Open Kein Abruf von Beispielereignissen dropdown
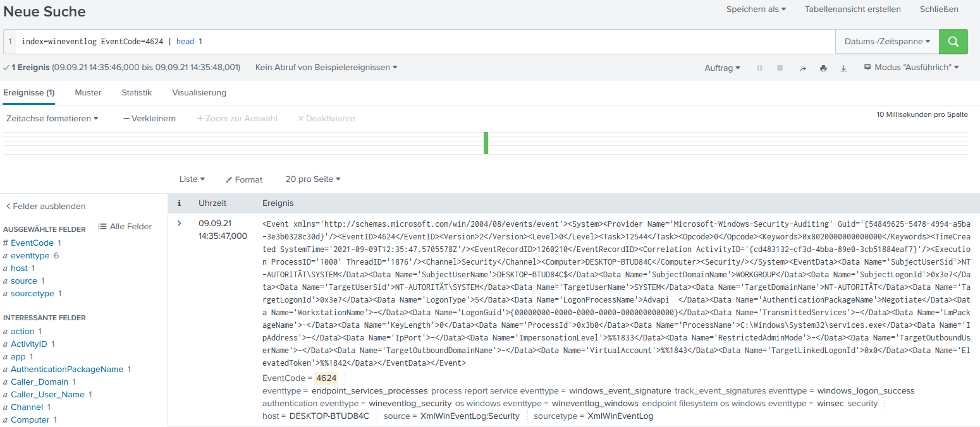Image resolution: width=980 pixels, height=427 pixels. [x=326, y=67]
